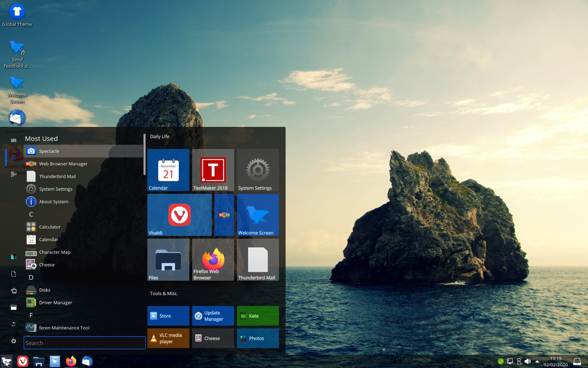Launch the VLC media player tile
Viewport: 588px width, 368px height.
pos(168,338)
